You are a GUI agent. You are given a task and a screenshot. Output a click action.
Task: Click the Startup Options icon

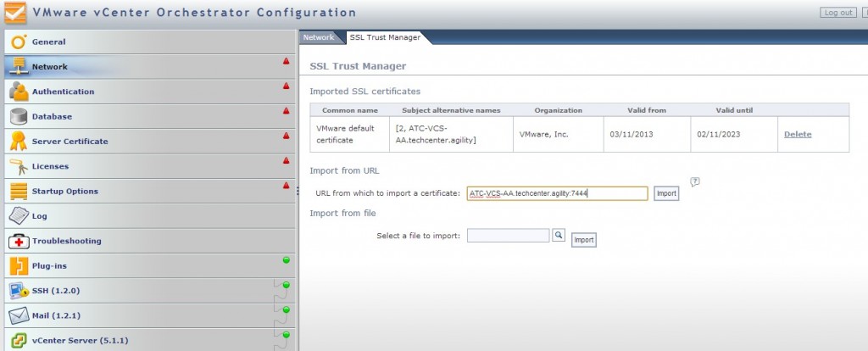click(x=19, y=192)
